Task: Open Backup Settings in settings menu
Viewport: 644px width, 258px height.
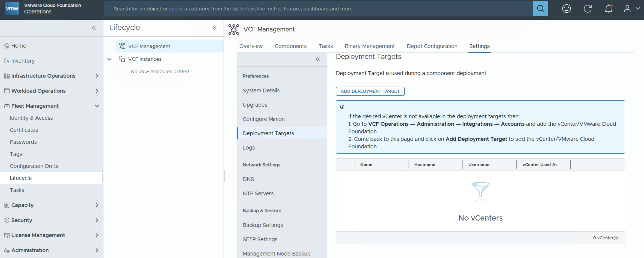Action: 262,225
